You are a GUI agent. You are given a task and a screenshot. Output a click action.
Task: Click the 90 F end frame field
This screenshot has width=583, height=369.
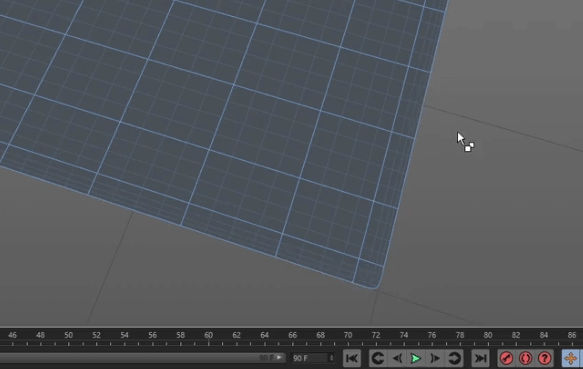tap(310, 358)
